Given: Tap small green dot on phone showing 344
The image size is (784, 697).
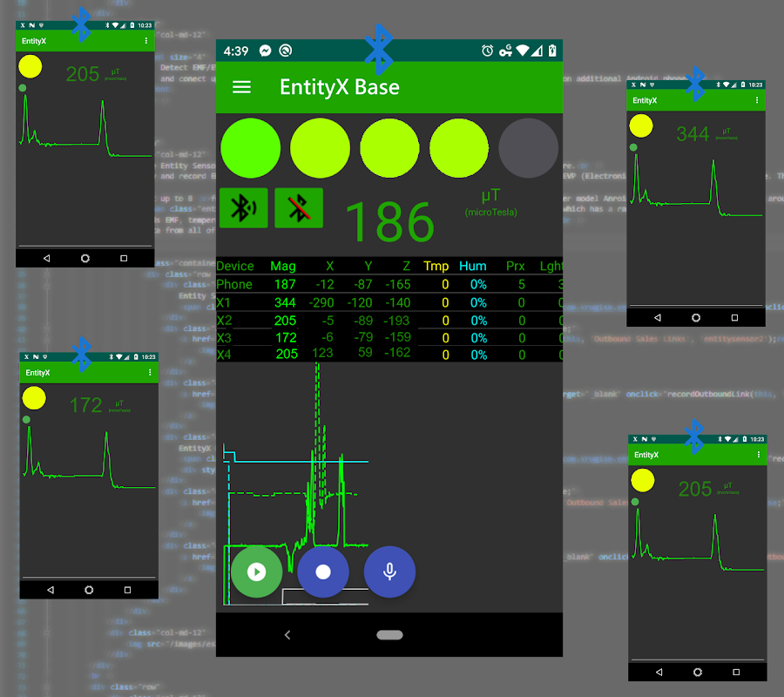Looking at the screenshot, I should point(633,147).
